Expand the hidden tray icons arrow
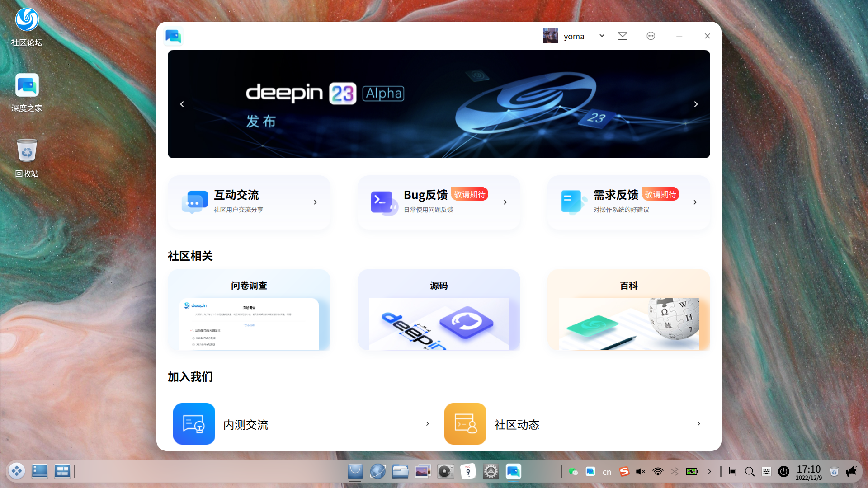868x488 pixels. [x=709, y=472]
